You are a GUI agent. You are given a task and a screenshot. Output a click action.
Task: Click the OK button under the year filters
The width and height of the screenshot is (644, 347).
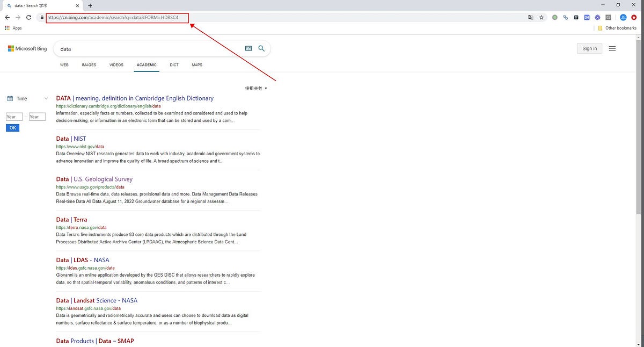[12, 127]
